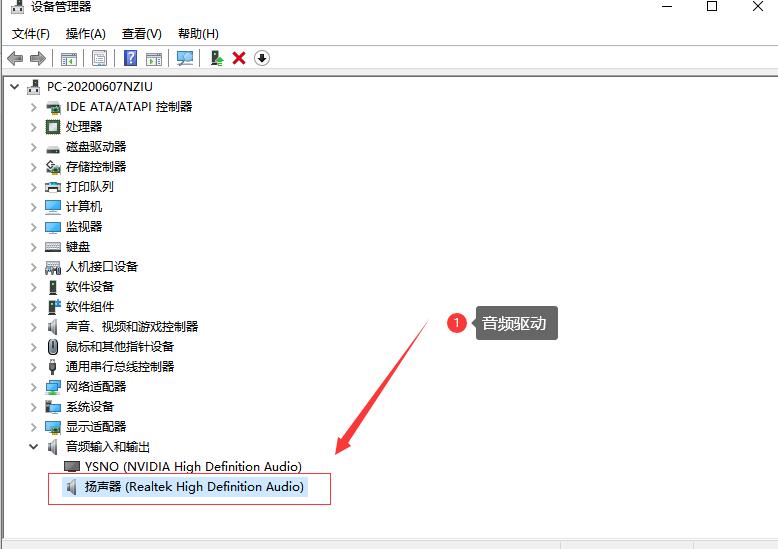Expand the 磁盘驱动器 category
Image resolution: width=778 pixels, height=549 pixels.
tap(33, 147)
